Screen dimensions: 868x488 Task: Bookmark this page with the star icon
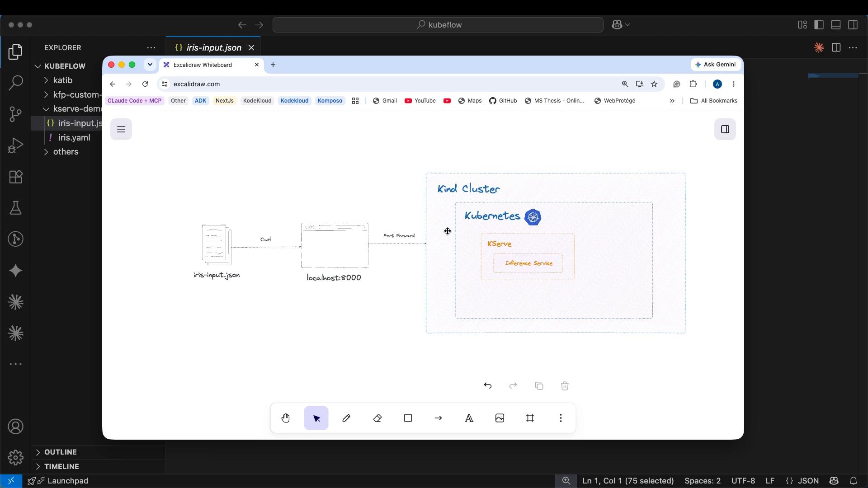click(x=654, y=84)
